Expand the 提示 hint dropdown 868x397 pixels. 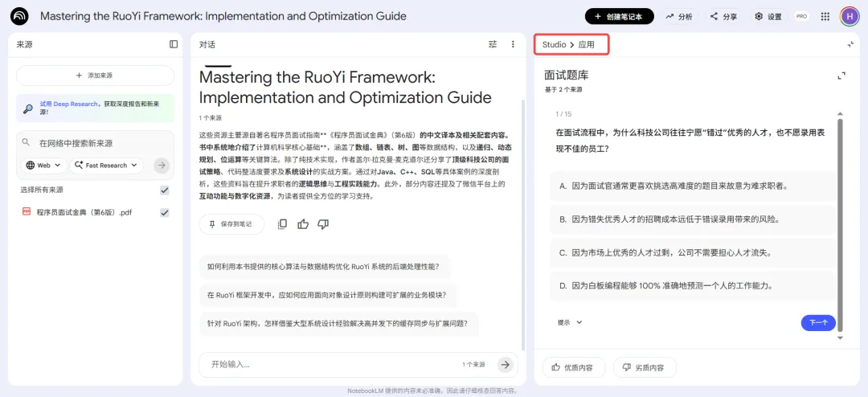(570, 322)
